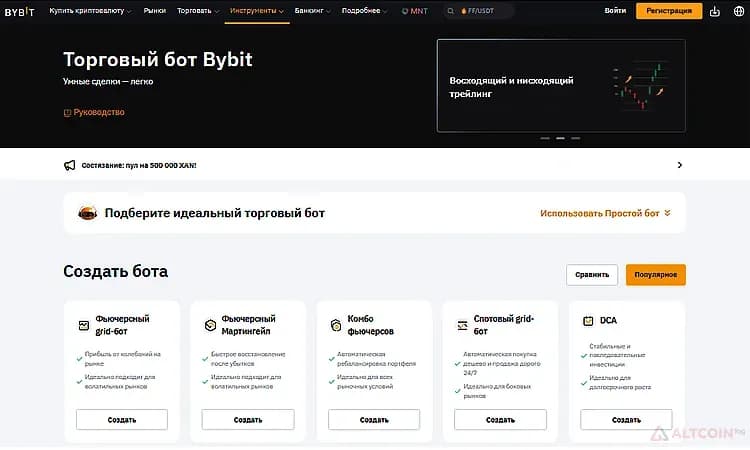Click the Фьючерсный Мартингейл card title

pos(248,325)
